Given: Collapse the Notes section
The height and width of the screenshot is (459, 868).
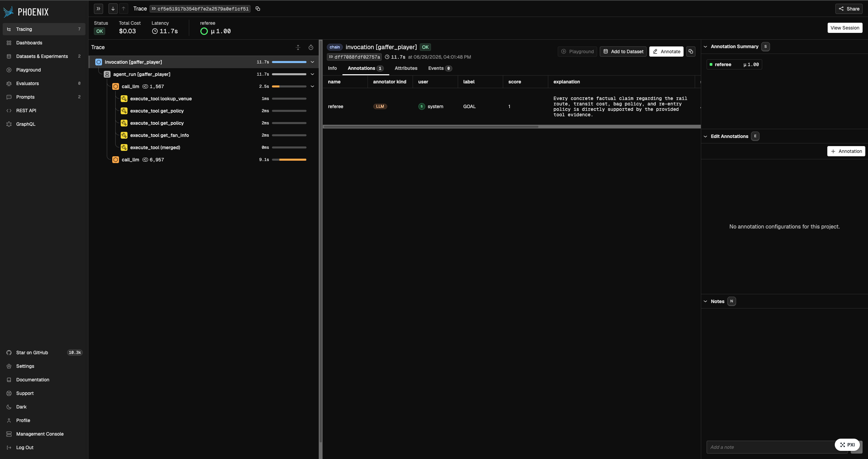Looking at the screenshot, I should click(x=706, y=301).
